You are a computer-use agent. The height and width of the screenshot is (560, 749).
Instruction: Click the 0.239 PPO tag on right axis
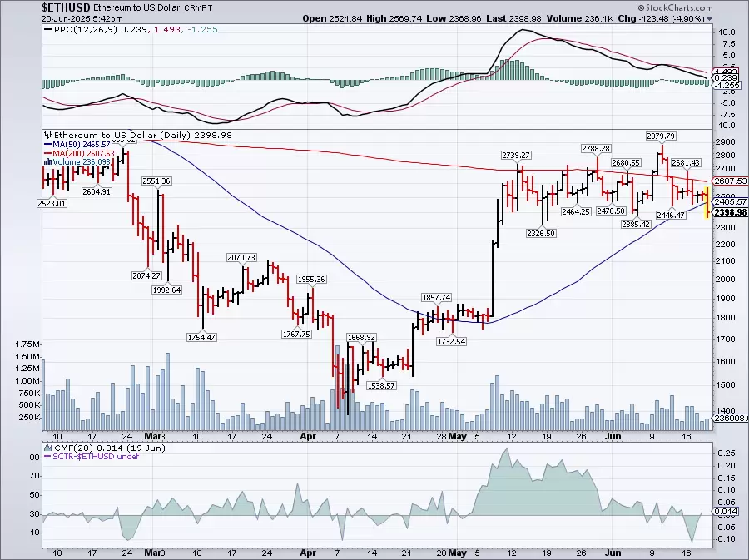[x=726, y=78]
